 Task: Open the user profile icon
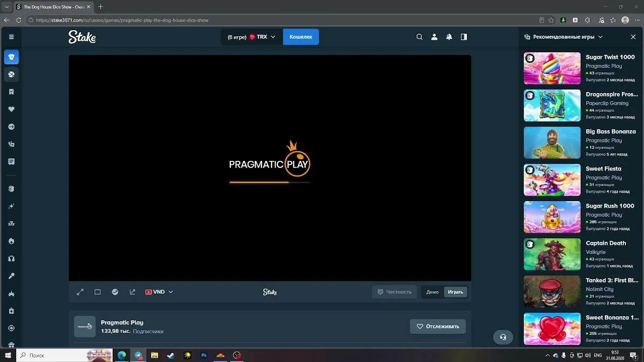click(x=434, y=37)
